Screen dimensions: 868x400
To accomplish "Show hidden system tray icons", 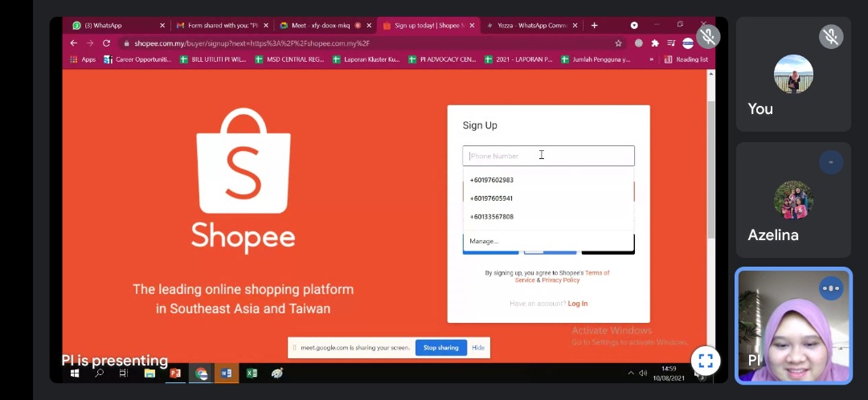I will pyautogui.click(x=631, y=373).
